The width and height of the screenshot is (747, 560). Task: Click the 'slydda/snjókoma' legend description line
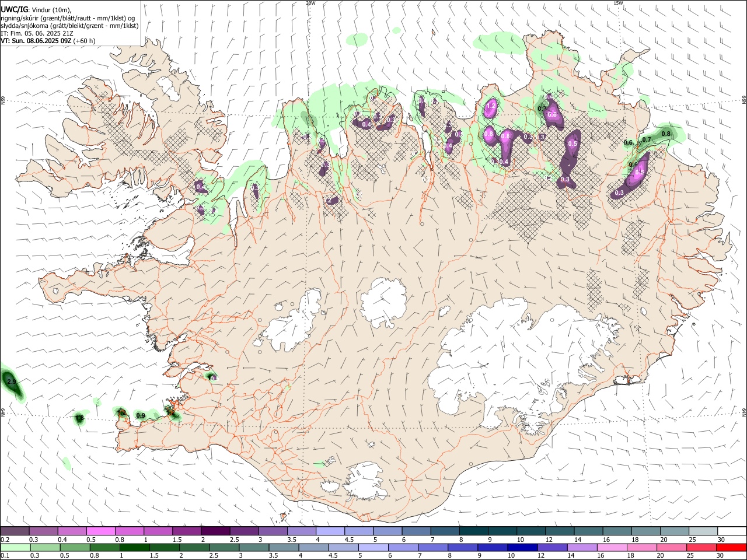coord(69,26)
